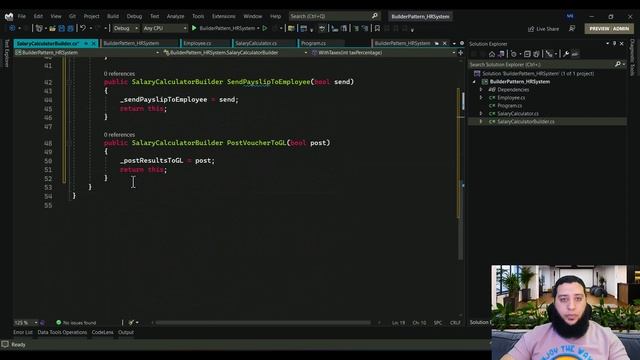Click the bookmark toolbar icon
The width and height of the screenshot is (640, 360).
(377, 29)
